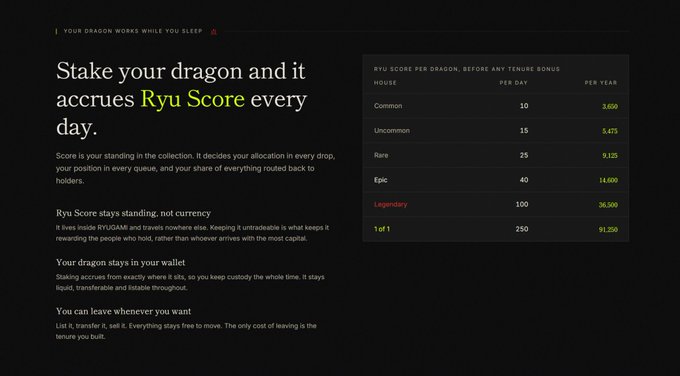
Task: Click the 'PER YEAR' column header
Action: [601, 83]
